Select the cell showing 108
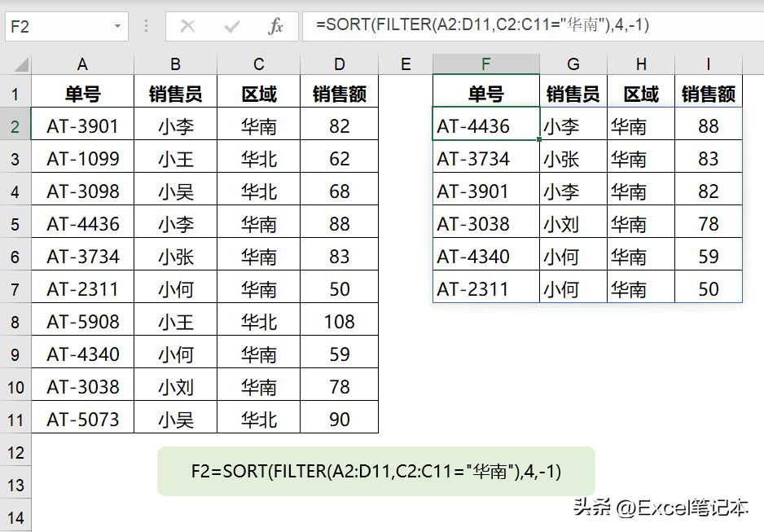 click(x=339, y=320)
